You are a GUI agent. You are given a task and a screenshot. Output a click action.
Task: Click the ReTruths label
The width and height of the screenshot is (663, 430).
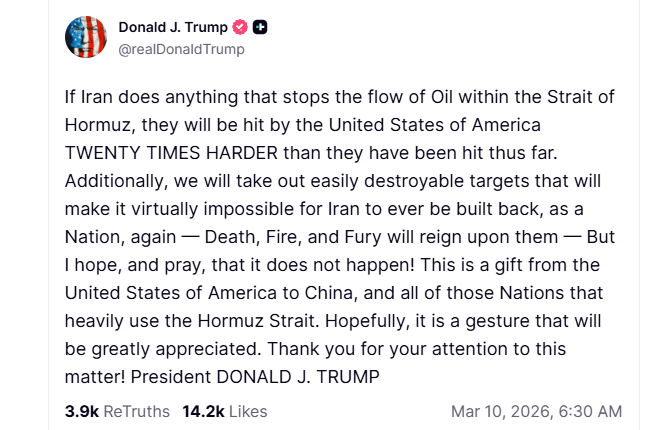[136, 411]
